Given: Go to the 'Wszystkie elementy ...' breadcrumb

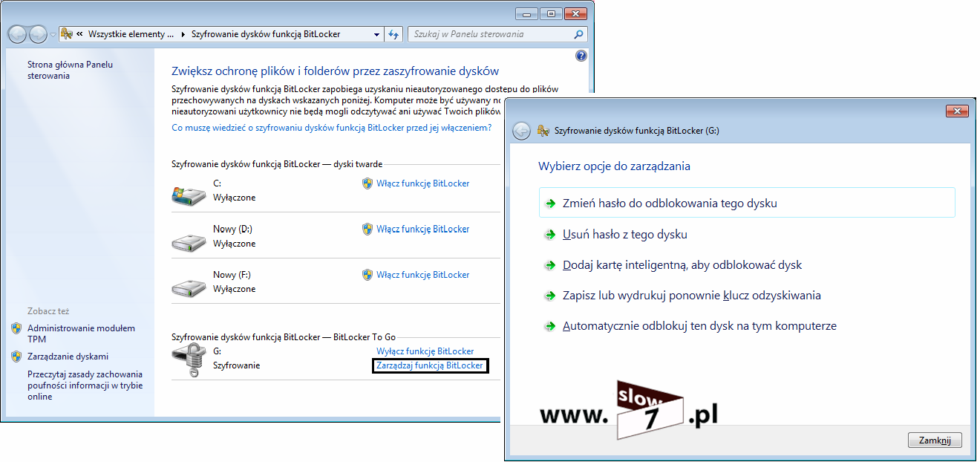Looking at the screenshot, I should 131,34.
